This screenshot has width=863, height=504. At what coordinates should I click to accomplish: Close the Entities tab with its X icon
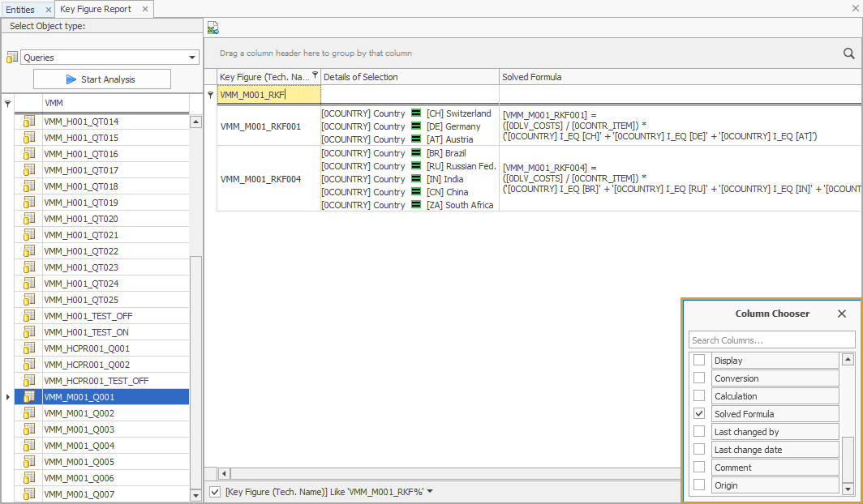[49, 9]
